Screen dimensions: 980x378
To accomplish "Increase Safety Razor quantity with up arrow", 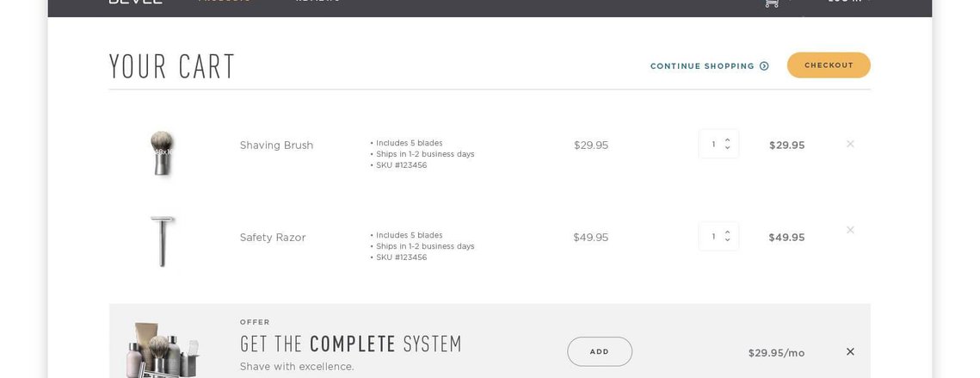I will (727, 232).
